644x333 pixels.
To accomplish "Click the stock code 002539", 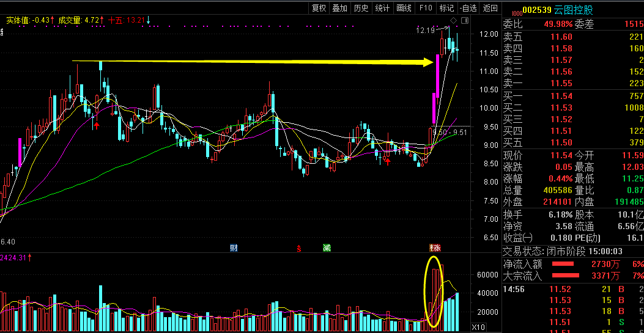I will pyautogui.click(x=538, y=10).
